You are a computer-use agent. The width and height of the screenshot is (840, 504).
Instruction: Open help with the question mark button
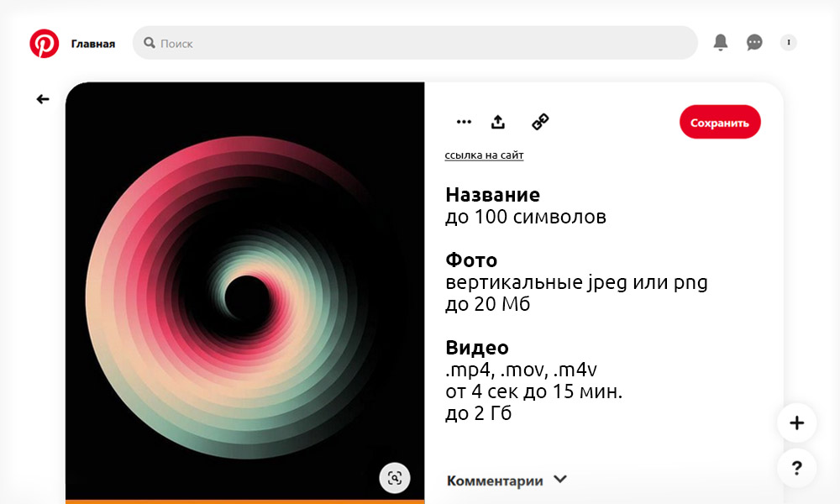tap(796, 468)
